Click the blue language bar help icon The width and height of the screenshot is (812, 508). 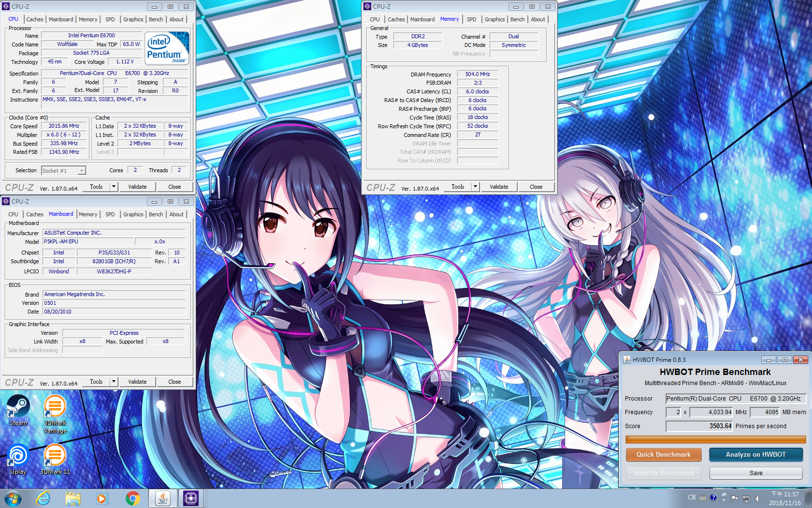point(713,497)
